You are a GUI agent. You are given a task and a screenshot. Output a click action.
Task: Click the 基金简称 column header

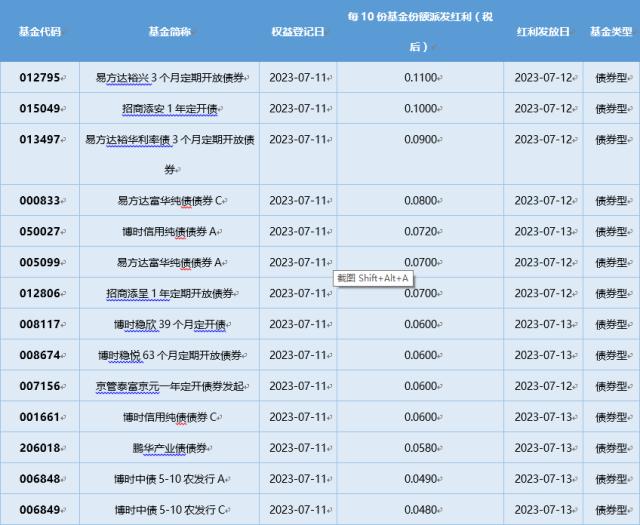tap(169, 31)
